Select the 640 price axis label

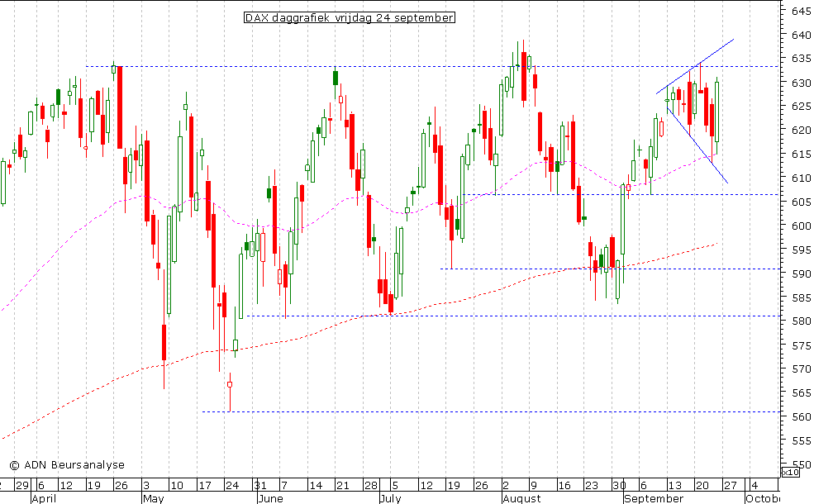[x=802, y=35]
